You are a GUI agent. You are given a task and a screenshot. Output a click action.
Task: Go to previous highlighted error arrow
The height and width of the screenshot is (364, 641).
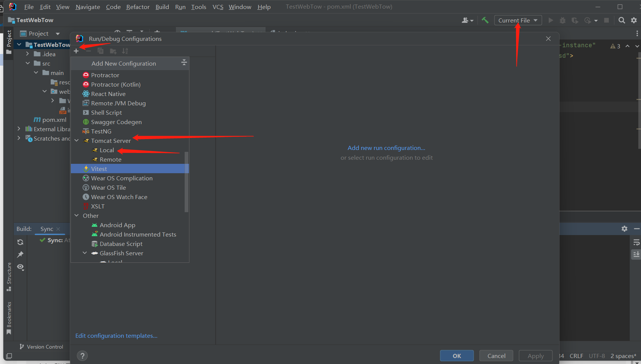[x=627, y=46]
